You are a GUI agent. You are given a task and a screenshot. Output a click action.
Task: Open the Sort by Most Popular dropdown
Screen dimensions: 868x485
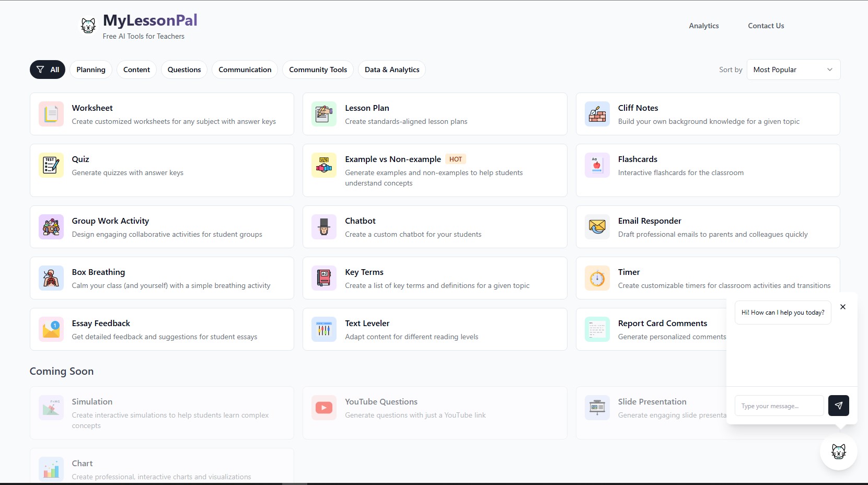tap(793, 70)
